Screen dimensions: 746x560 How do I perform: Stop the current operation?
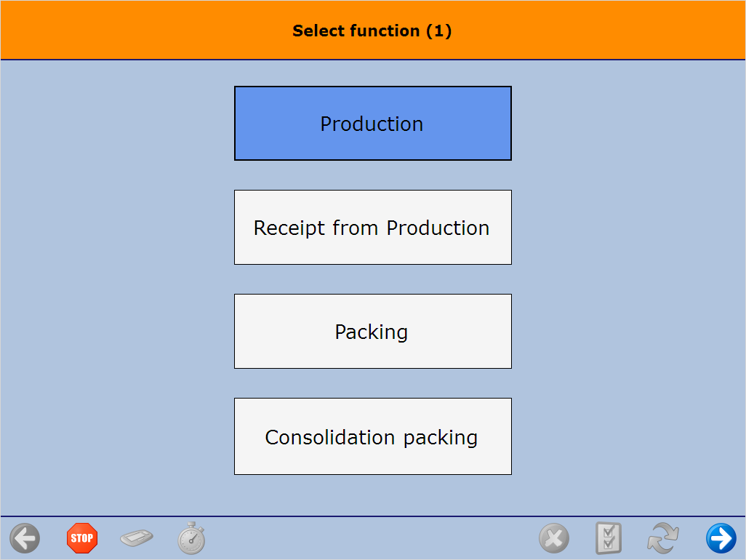pyautogui.click(x=81, y=538)
